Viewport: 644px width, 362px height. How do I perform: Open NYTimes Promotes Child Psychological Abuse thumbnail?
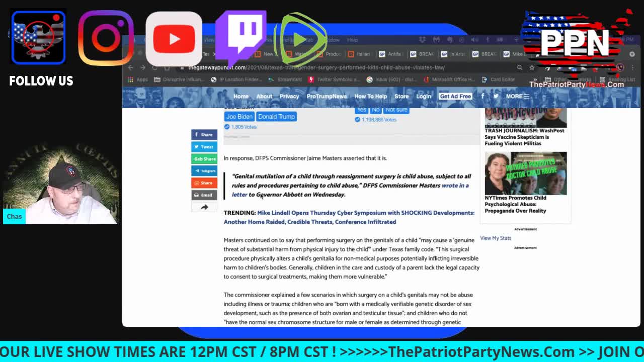pyautogui.click(x=526, y=173)
